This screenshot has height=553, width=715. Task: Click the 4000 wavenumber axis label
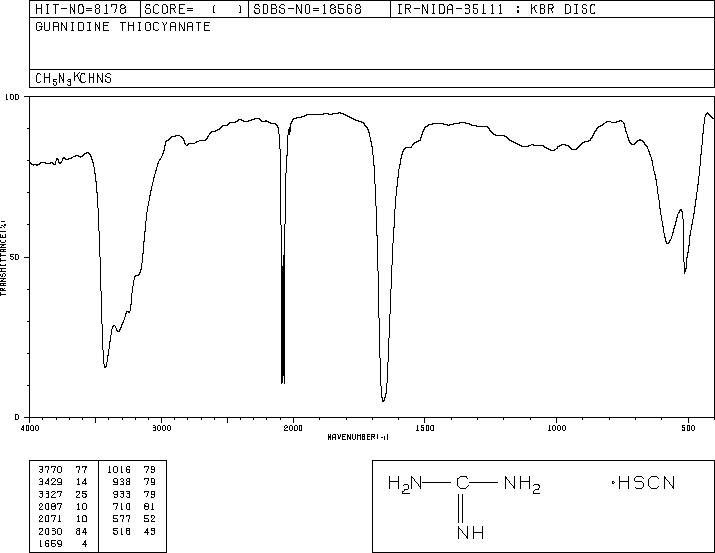(x=30, y=428)
